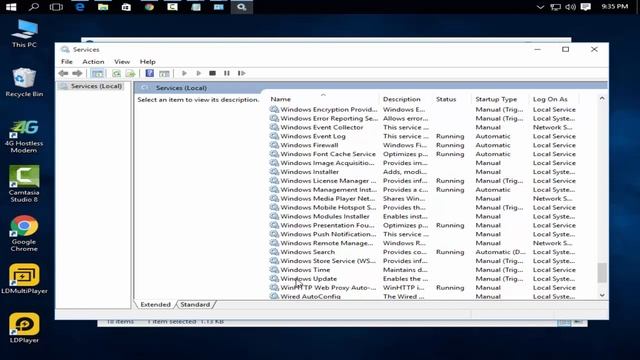Click the Back arrow in Services toolbar

[x=63, y=73]
